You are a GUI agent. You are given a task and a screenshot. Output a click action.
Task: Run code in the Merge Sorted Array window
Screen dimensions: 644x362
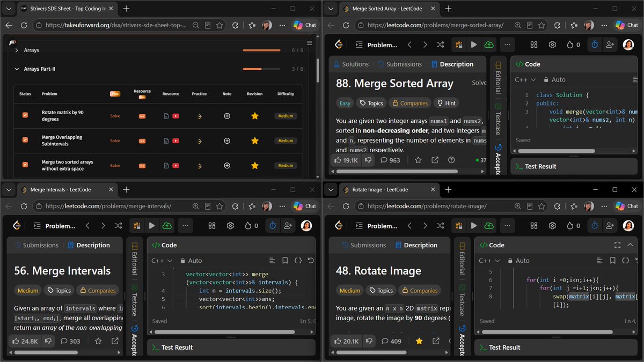(473, 45)
